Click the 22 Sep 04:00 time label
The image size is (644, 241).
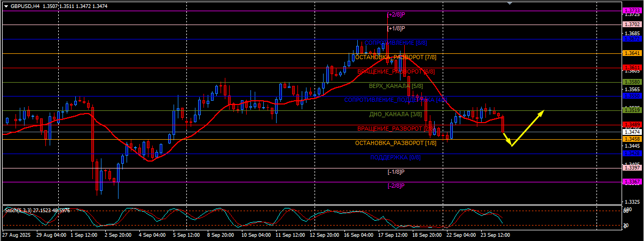point(460,235)
